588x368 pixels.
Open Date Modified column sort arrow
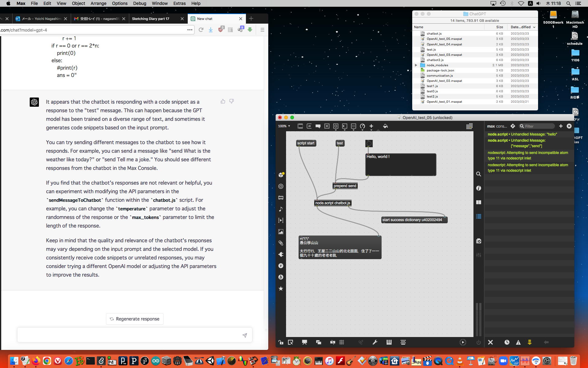[534, 27]
